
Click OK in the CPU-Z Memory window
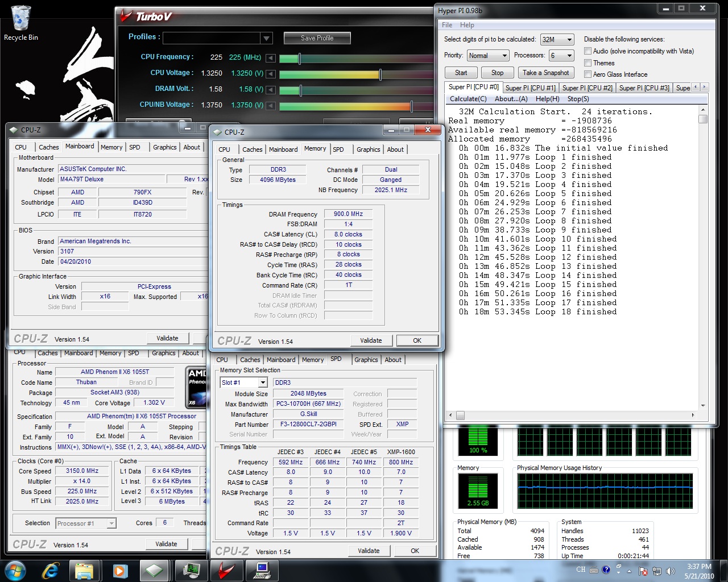coord(417,340)
